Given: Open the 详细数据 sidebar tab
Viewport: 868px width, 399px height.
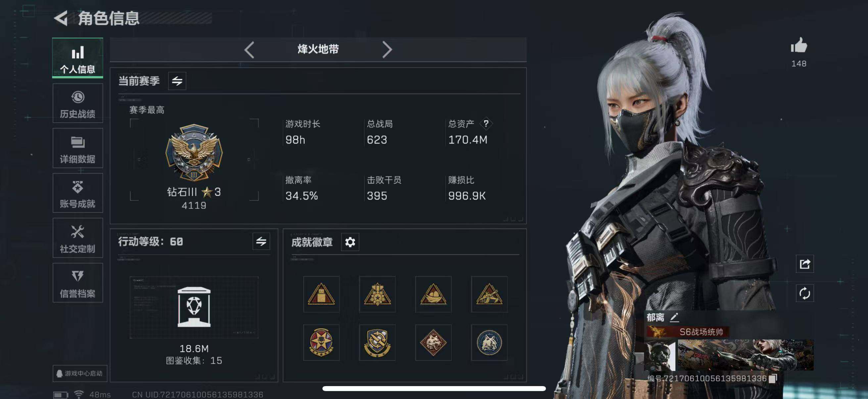Looking at the screenshot, I should coord(77,148).
